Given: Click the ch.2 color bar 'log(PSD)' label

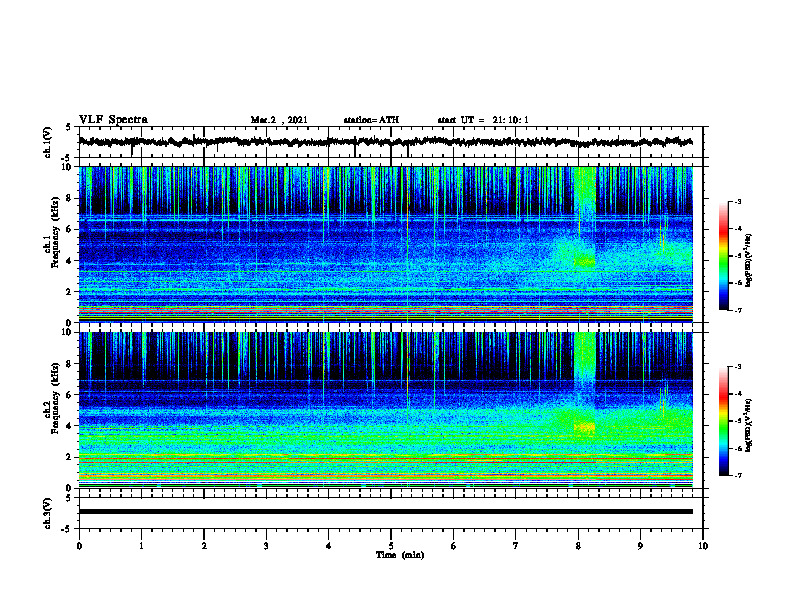Looking at the screenshot, I should tap(749, 425).
